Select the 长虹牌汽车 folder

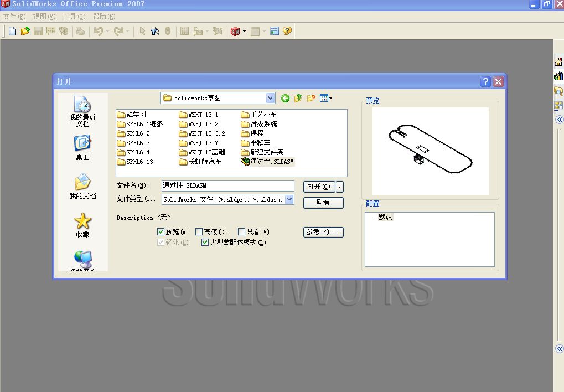(200, 162)
